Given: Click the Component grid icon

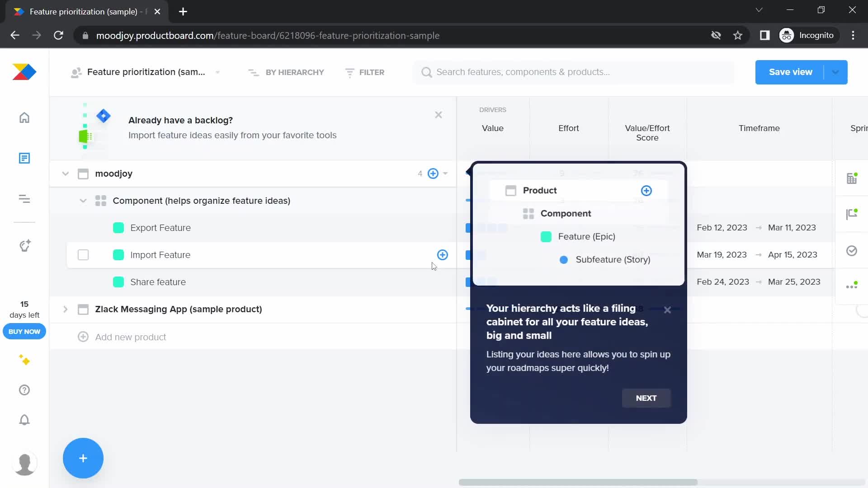Looking at the screenshot, I should 101,201.
